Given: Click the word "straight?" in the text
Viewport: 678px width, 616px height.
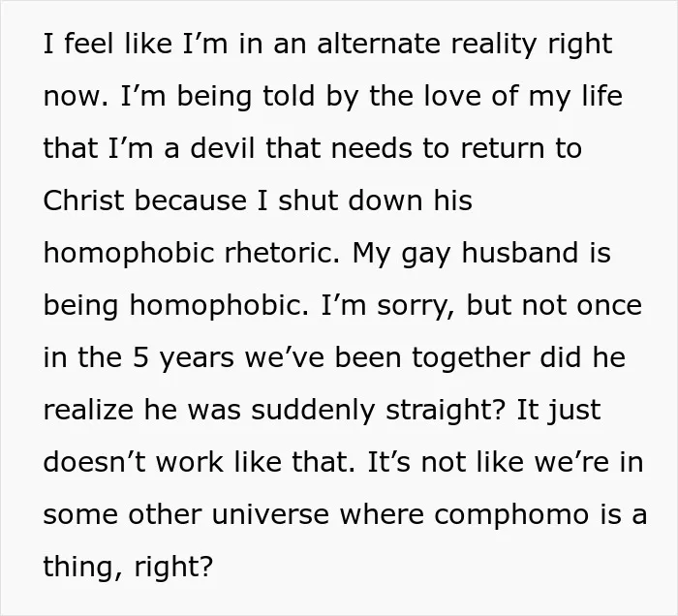Looking at the screenshot, I should pyautogui.click(x=445, y=411).
